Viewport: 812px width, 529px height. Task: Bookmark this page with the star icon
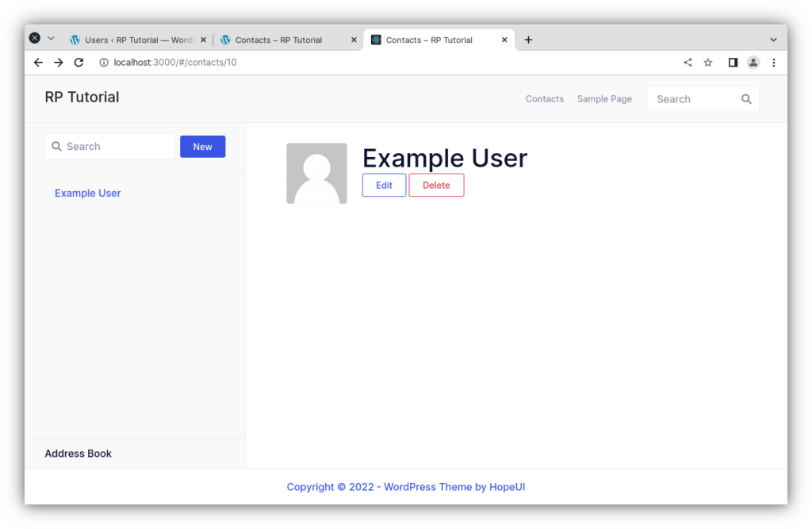pos(708,63)
